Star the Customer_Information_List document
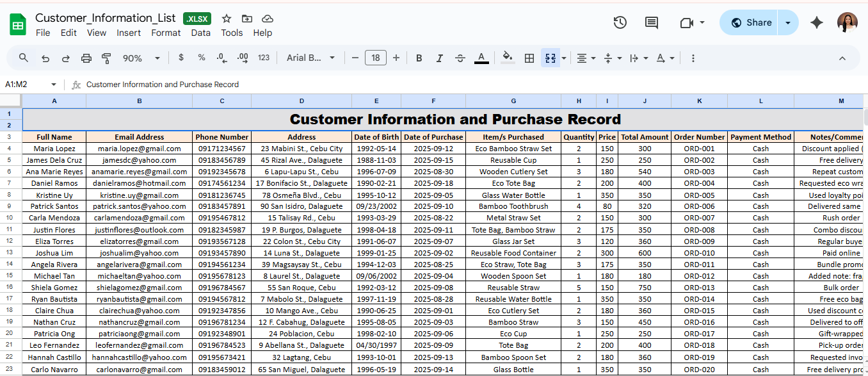868x376 pixels. point(227,19)
